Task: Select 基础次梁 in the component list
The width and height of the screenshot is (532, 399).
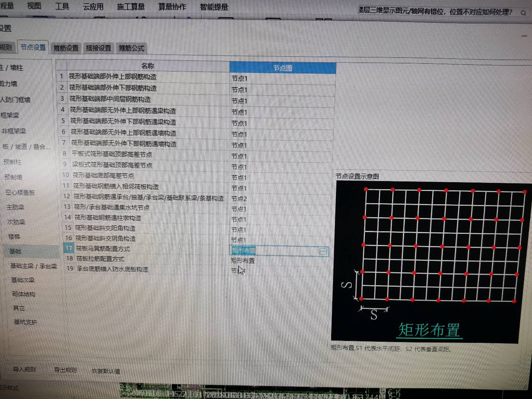Action: click(x=23, y=280)
